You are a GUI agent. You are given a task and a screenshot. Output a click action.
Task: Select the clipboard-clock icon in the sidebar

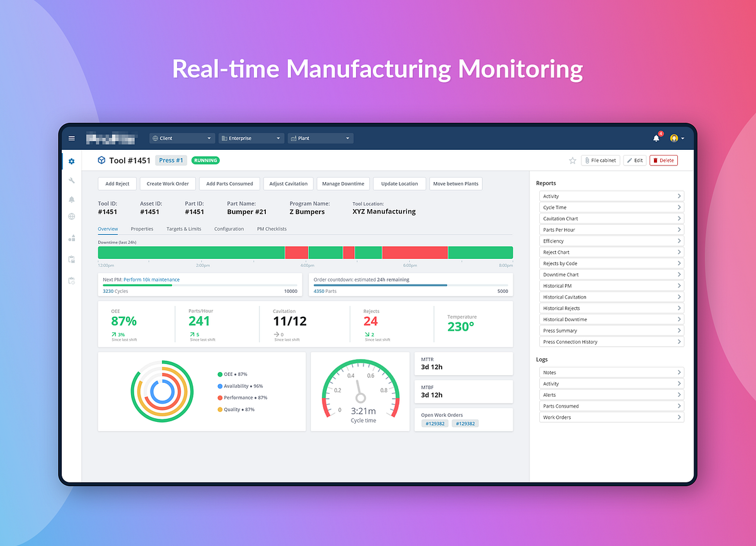[x=71, y=281]
